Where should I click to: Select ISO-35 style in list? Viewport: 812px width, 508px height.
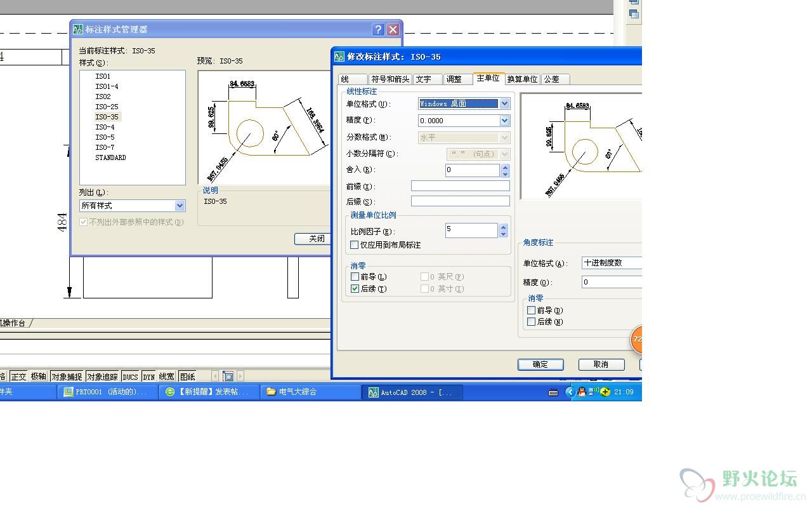(x=107, y=117)
